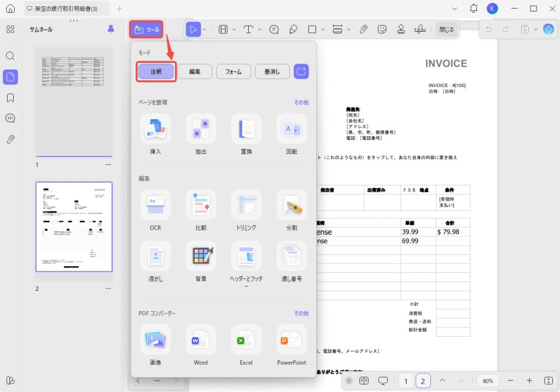560x392 pixels.
Task: Select the cursor selection tool
Action: pyautogui.click(x=193, y=30)
